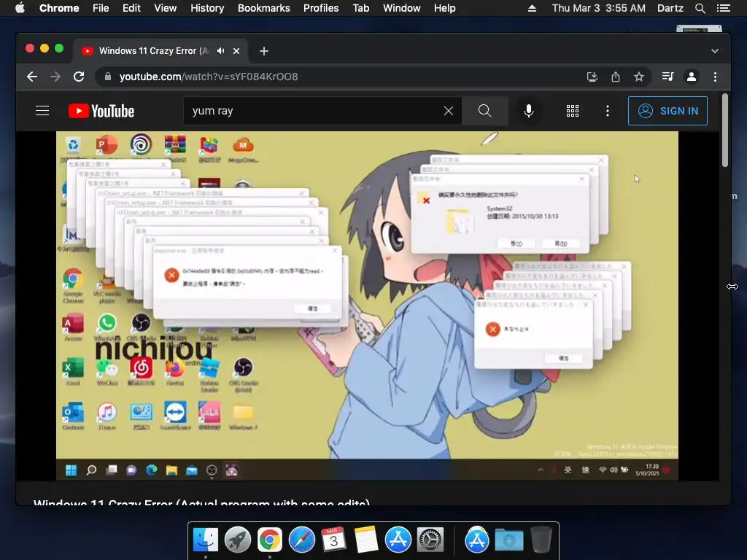Screen dimensions: 747x560
Task: Run search with magnifier button
Action: click(485, 111)
